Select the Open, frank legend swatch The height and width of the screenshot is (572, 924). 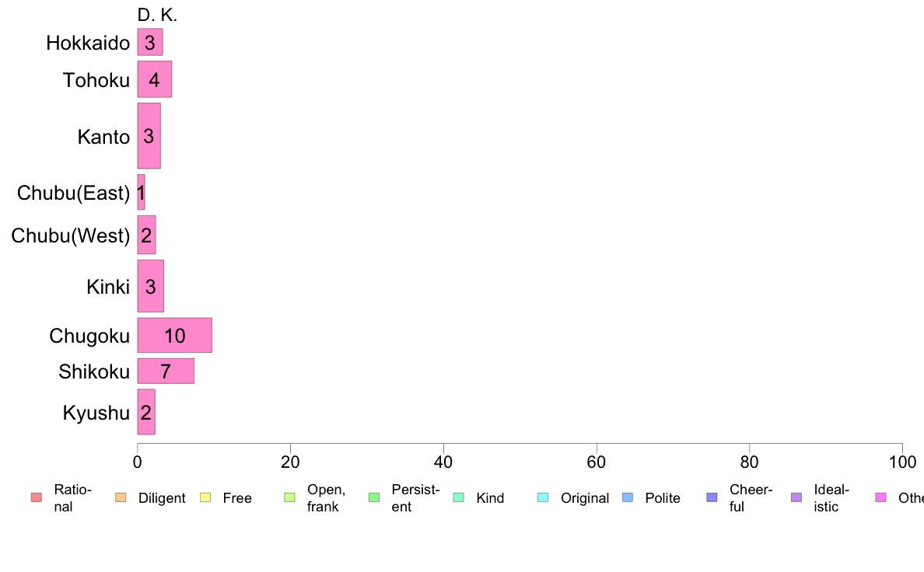click(289, 497)
